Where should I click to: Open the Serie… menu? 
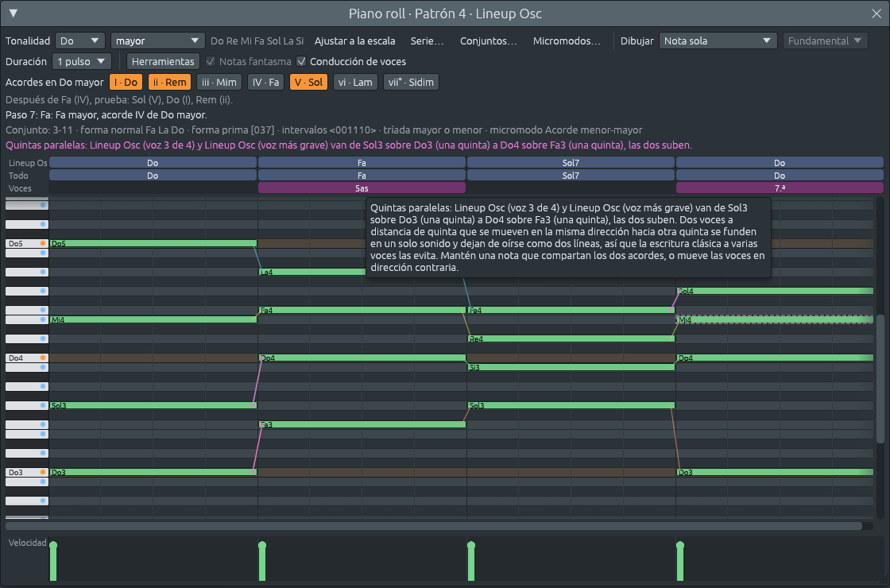pyautogui.click(x=427, y=41)
